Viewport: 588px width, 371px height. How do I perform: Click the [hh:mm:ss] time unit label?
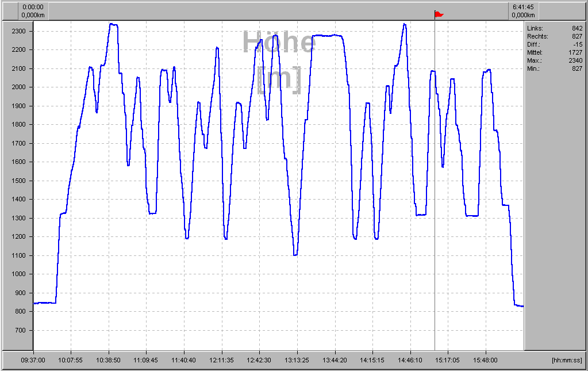567,360
